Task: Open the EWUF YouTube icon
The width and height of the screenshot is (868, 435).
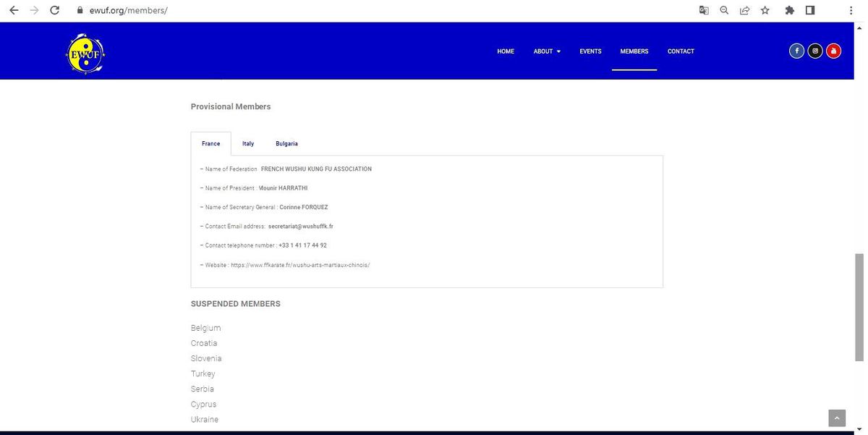Action: 833,51
